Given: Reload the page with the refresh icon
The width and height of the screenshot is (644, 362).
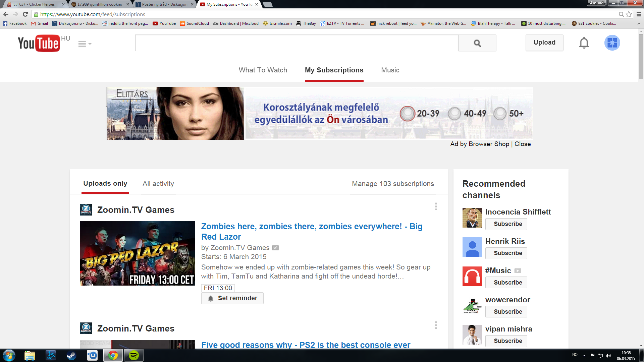Looking at the screenshot, I should pyautogui.click(x=25, y=14).
